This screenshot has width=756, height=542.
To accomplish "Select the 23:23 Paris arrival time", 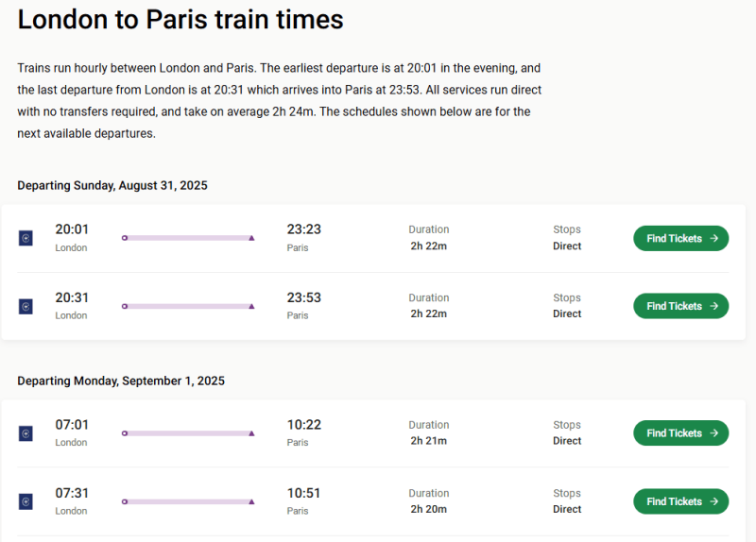I will tap(304, 229).
